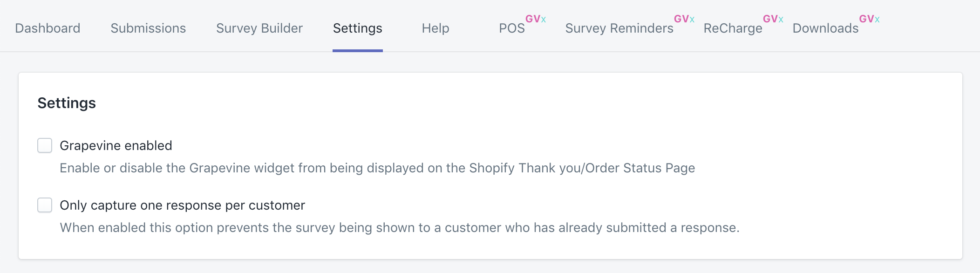
Task: Go to the Downloads tab
Action: [825, 28]
